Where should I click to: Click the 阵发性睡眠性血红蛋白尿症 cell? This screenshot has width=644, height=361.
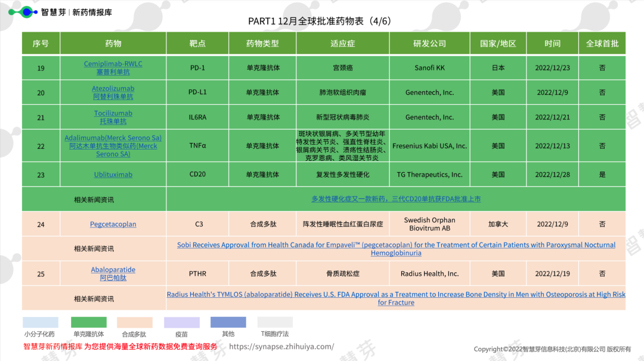(x=342, y=224)
